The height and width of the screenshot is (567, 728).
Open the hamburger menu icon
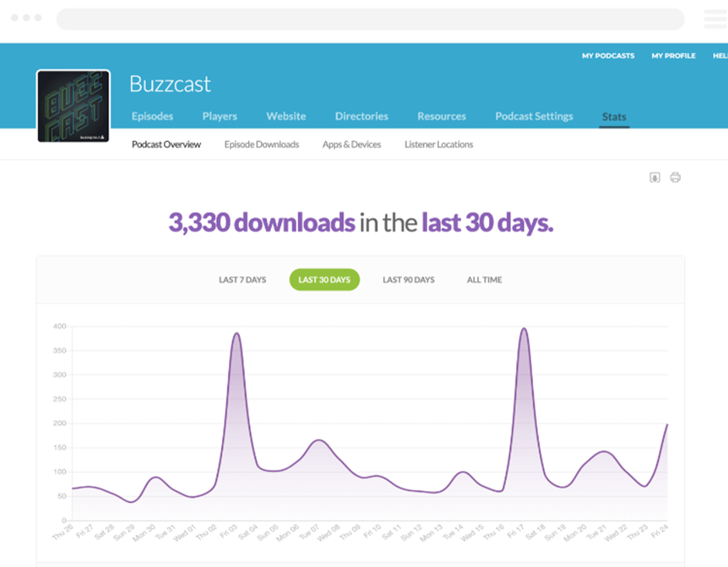714,19
